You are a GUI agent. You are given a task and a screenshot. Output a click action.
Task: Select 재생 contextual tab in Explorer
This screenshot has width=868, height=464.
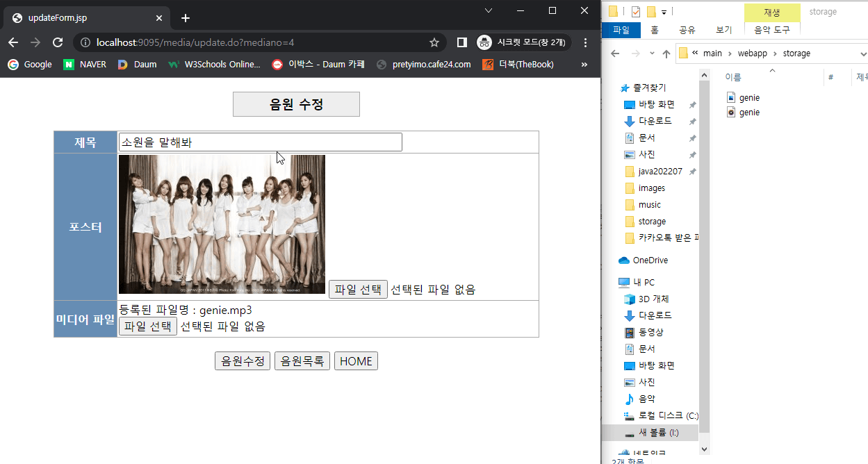point(771,12)
